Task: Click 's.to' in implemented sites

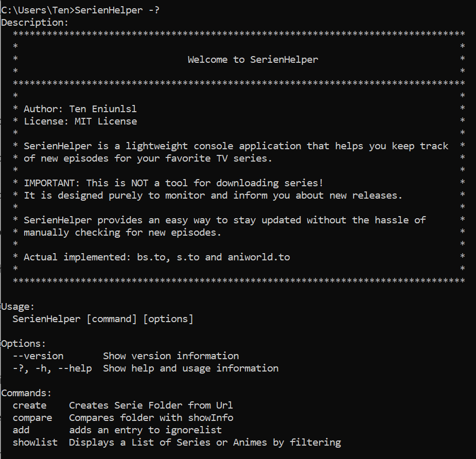Action: click(188, 257)
